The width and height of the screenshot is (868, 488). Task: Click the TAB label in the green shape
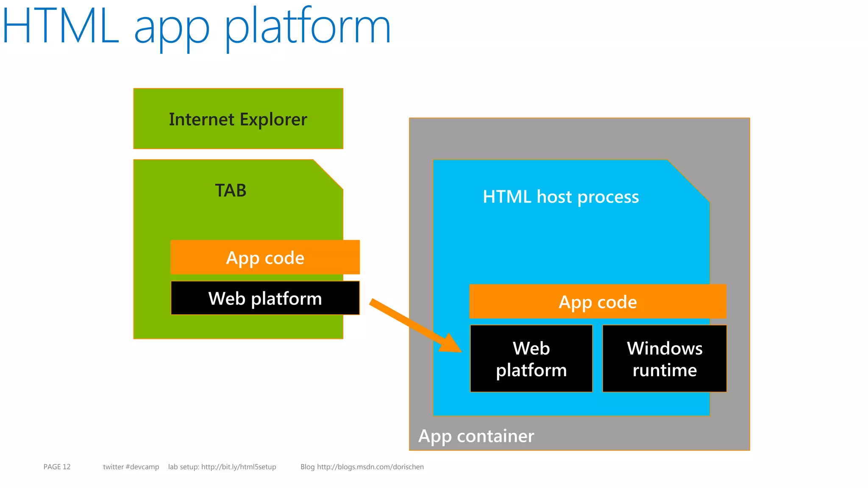231,191
